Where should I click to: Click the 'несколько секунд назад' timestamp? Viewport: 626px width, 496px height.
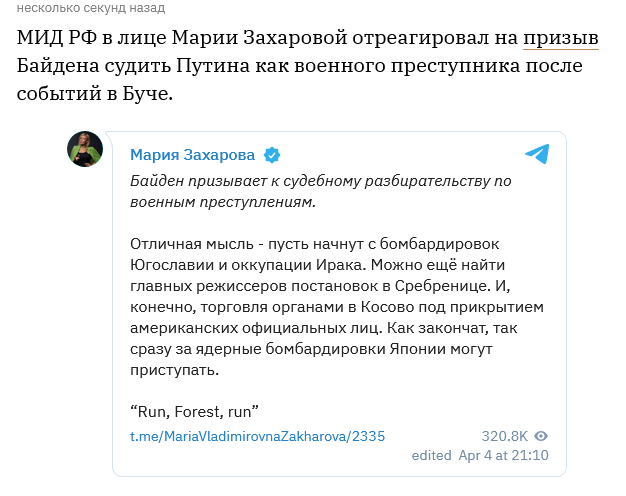pos(91,8)
